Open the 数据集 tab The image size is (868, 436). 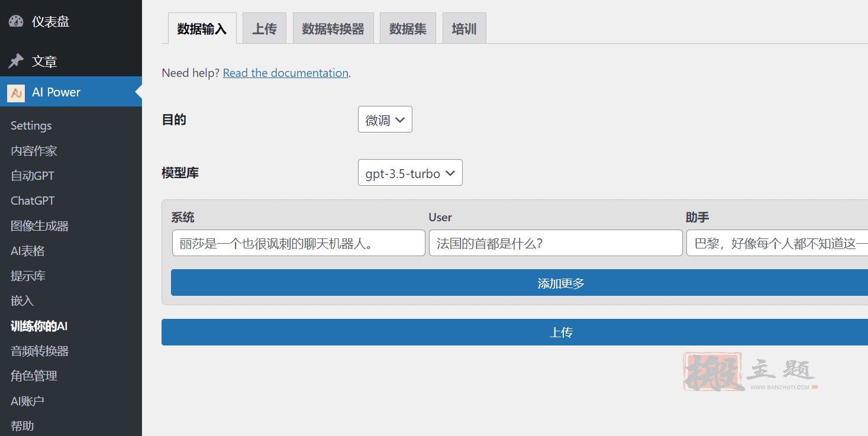(408, 28)
